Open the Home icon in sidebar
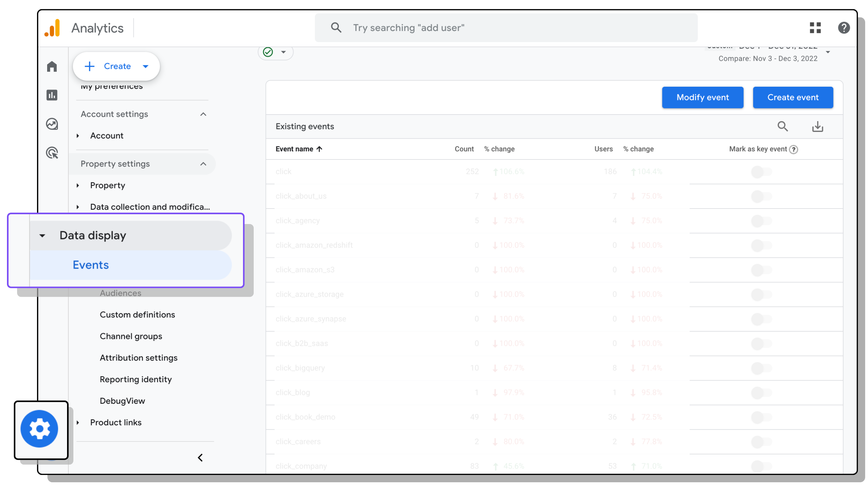 pos(52,66)
